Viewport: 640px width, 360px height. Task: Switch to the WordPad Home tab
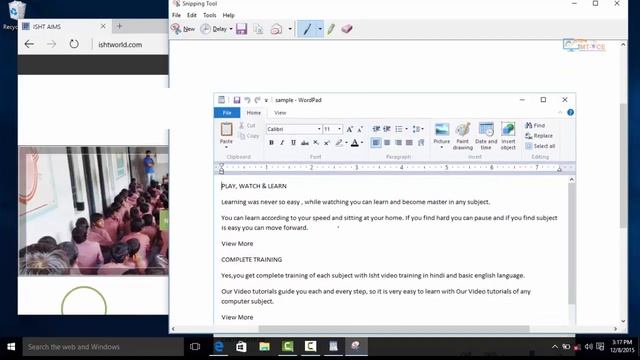point(253,113)
